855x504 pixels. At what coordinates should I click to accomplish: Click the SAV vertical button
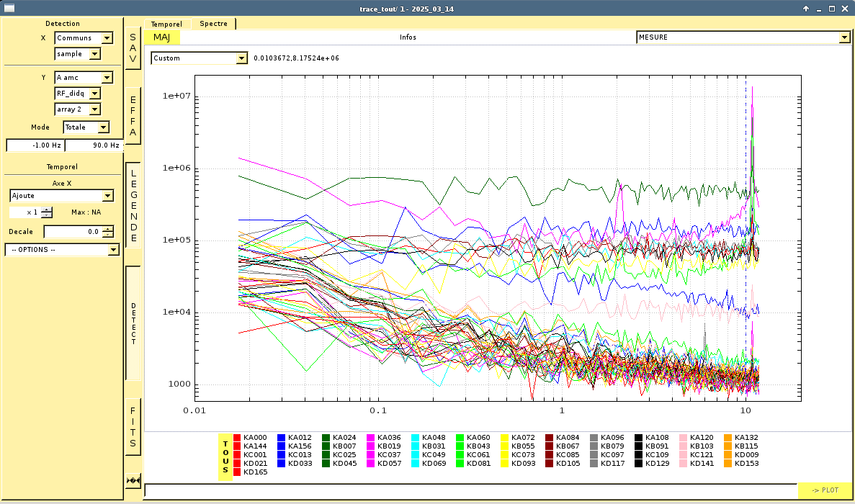pos(133,48)
